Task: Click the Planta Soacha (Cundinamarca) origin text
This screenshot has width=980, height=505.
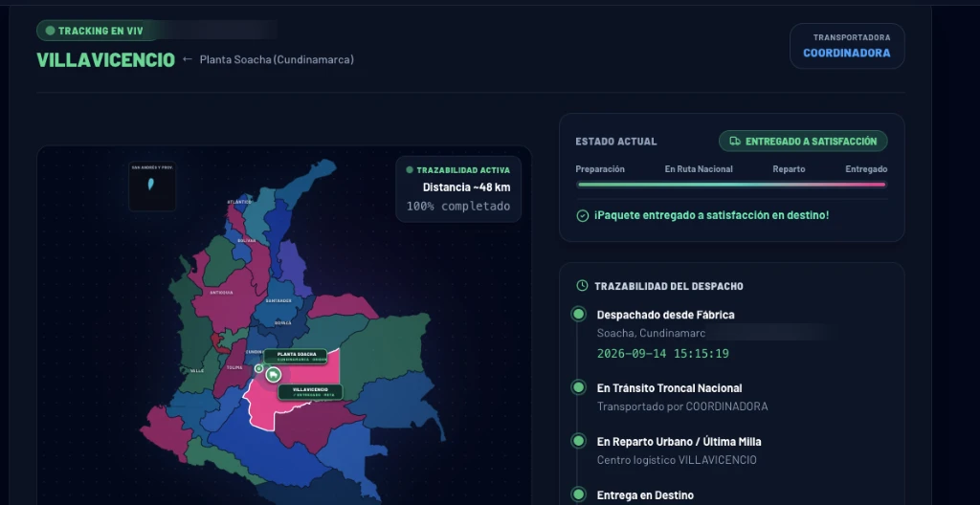Action: (277, 59)
